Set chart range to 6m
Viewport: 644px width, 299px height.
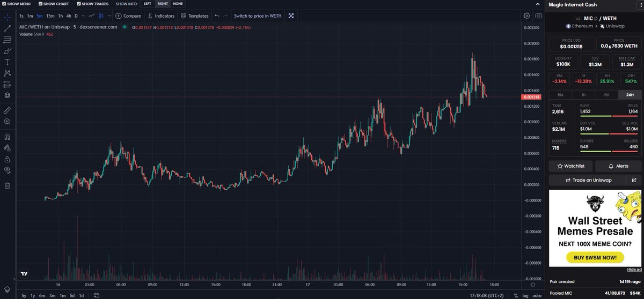42,295
